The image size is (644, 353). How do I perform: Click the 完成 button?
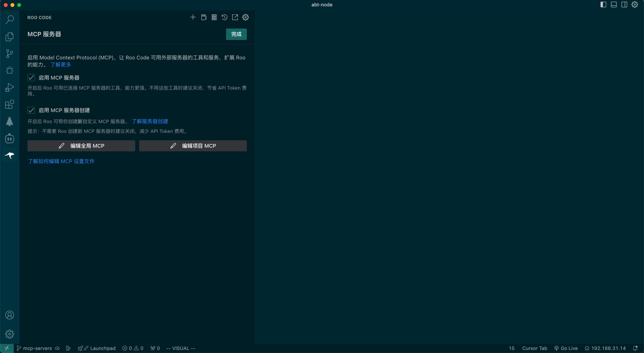point(236,34)
